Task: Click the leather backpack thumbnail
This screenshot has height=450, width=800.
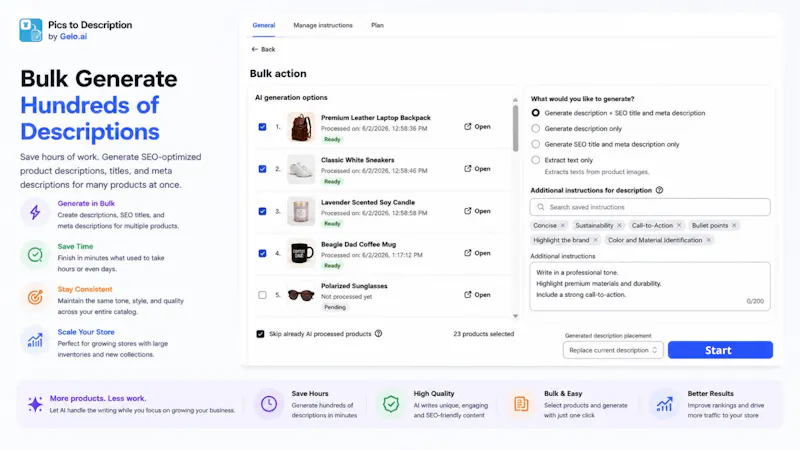Action: pos(301,127)
